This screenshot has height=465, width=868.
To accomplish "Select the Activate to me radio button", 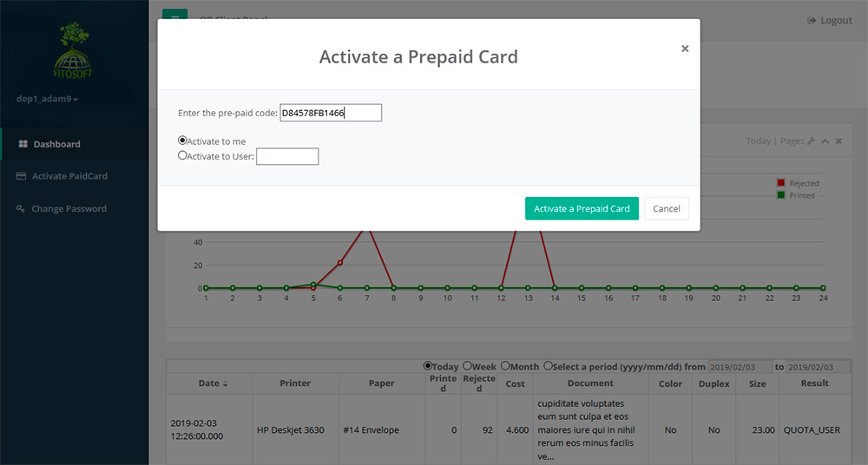I will (182, 141).
